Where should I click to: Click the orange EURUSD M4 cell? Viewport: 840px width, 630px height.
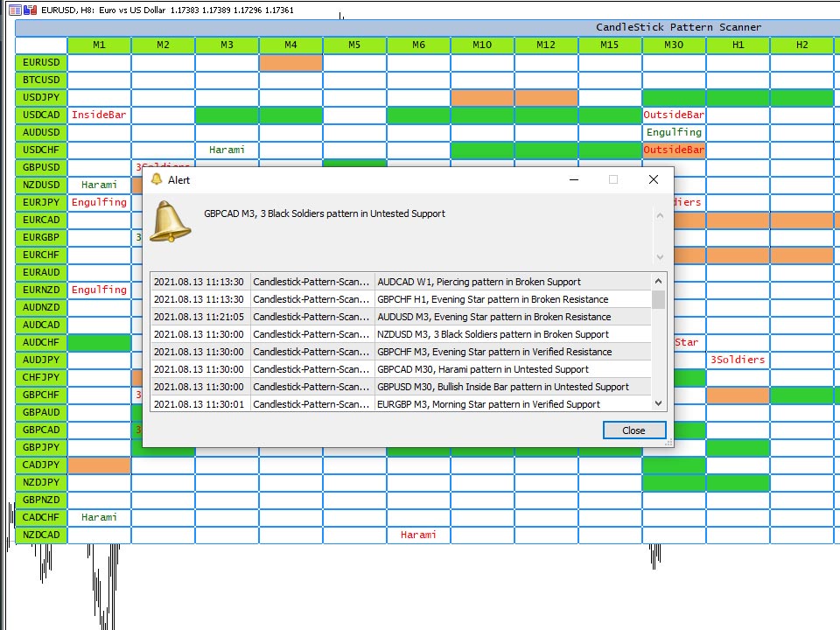tap(290, 62)
